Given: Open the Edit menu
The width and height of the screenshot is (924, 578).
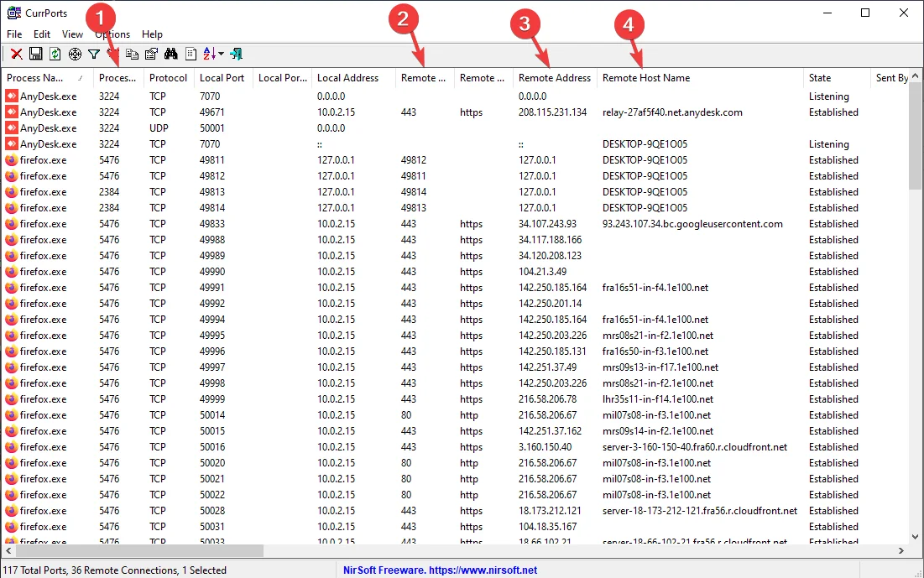Looking at the screenshot, I should click(x=42, y=34).
